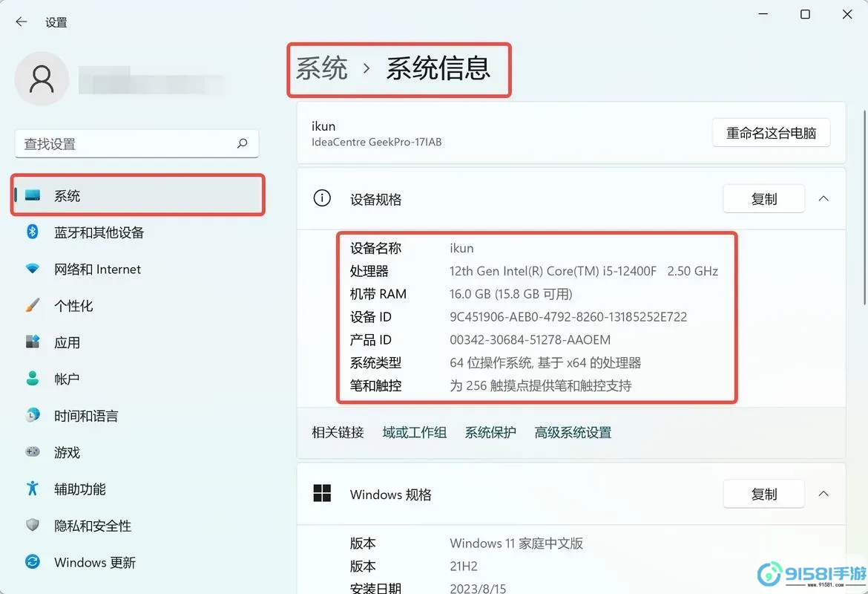Click 系统 in the breadcrumb header

pyautogui.click(x=322, y=68)
